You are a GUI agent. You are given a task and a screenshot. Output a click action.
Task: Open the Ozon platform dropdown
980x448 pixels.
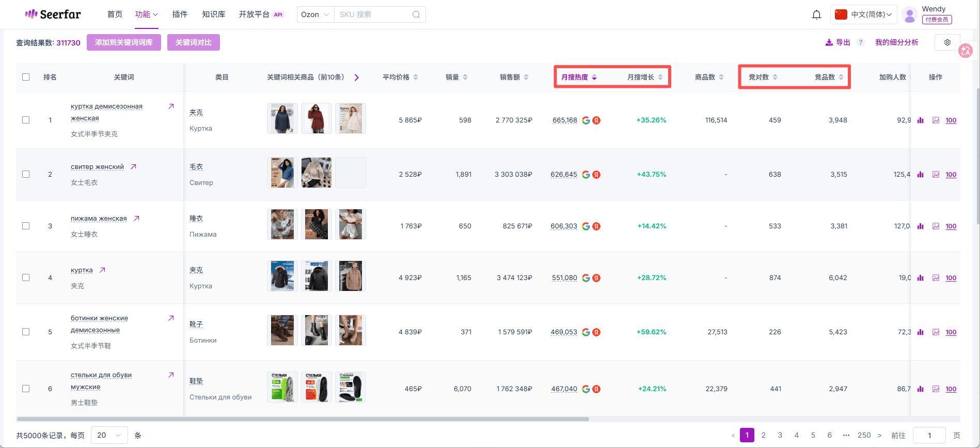tap(315, 14)
